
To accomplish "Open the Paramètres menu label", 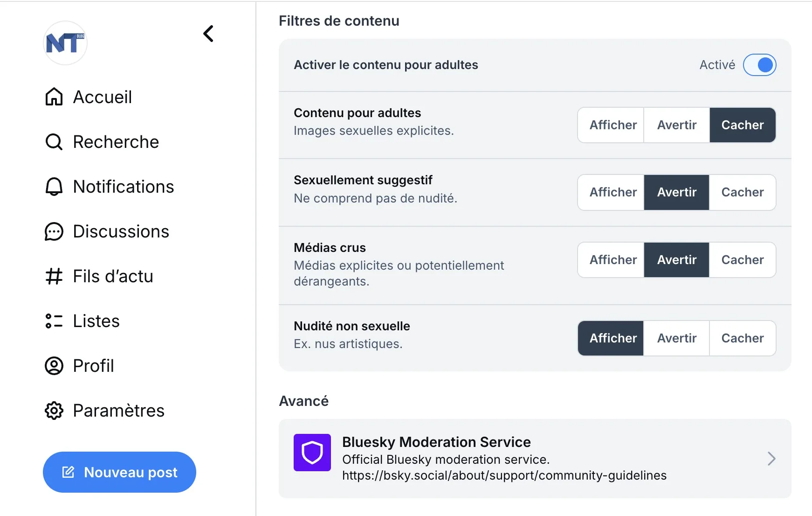I will click(119, 411).
